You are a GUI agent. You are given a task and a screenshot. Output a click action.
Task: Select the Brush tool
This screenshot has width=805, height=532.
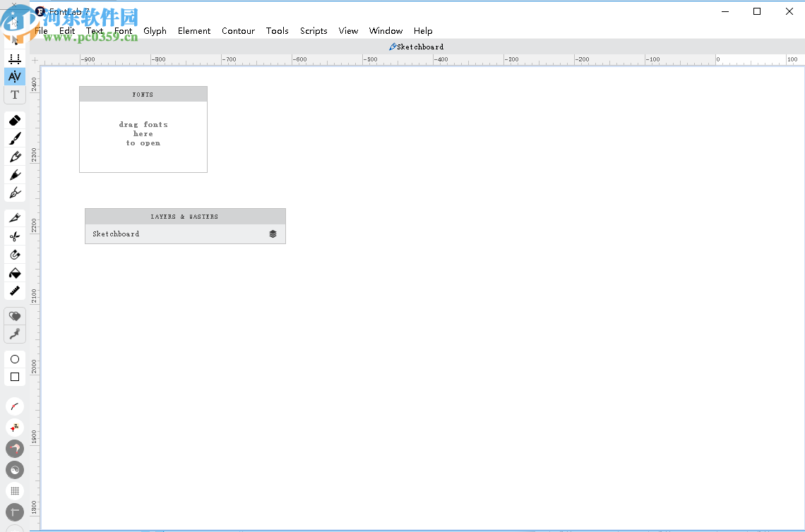point(15,138)
